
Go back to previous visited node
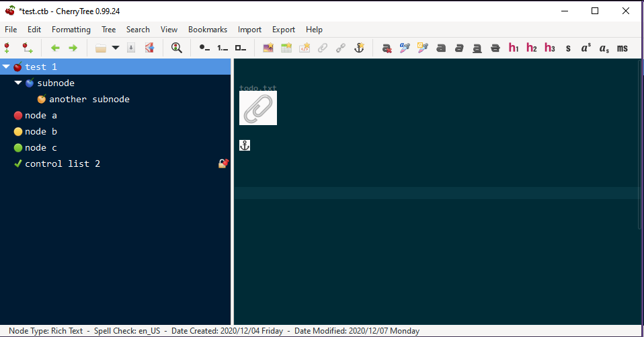[x=55, y=48]
